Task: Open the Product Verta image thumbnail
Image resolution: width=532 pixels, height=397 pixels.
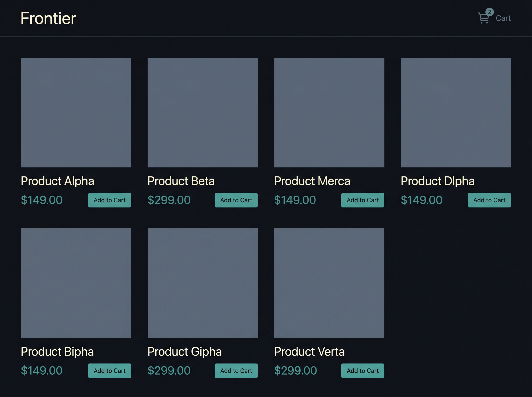Action: click(x=329, y=283)
